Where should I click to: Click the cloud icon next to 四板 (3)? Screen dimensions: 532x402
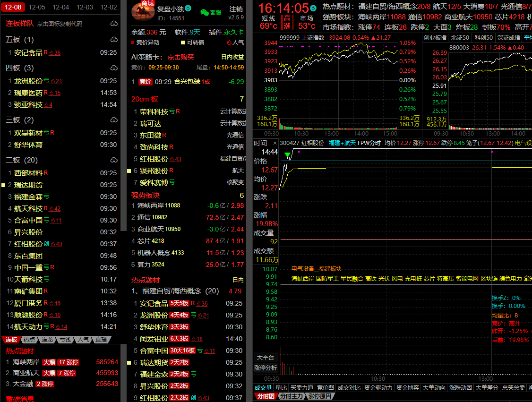click(113, 68)
